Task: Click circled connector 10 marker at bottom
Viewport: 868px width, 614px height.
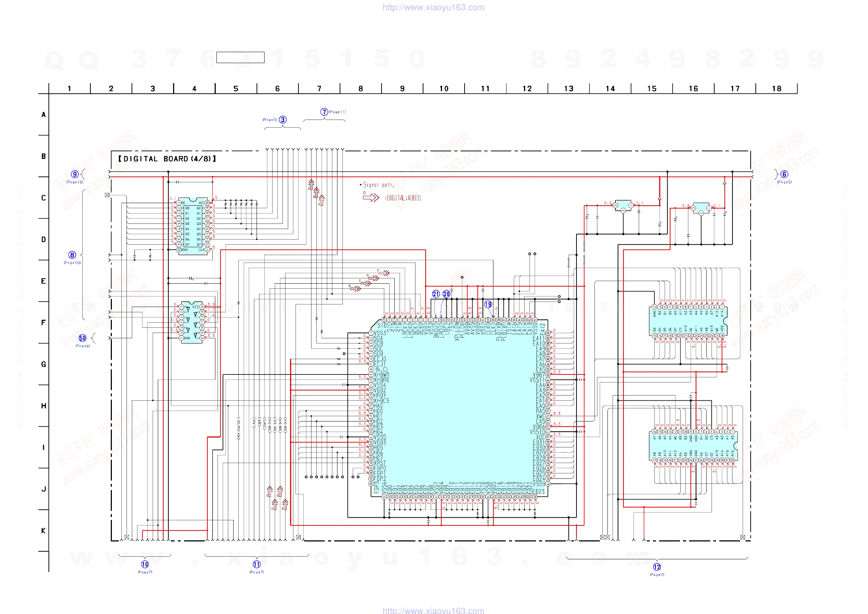Action: tap(145, 564)
